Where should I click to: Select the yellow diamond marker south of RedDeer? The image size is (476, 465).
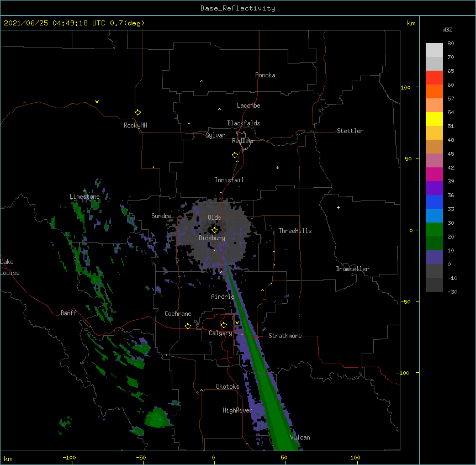click(x=235, y=155)
